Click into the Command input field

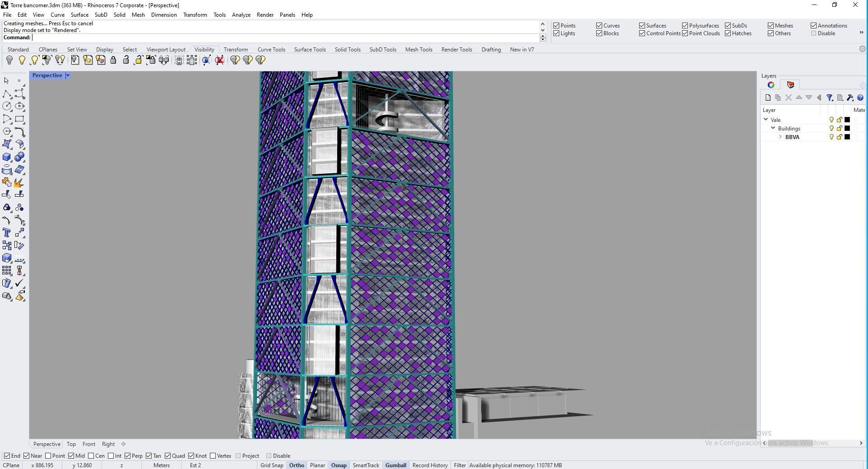pos(286,37)
